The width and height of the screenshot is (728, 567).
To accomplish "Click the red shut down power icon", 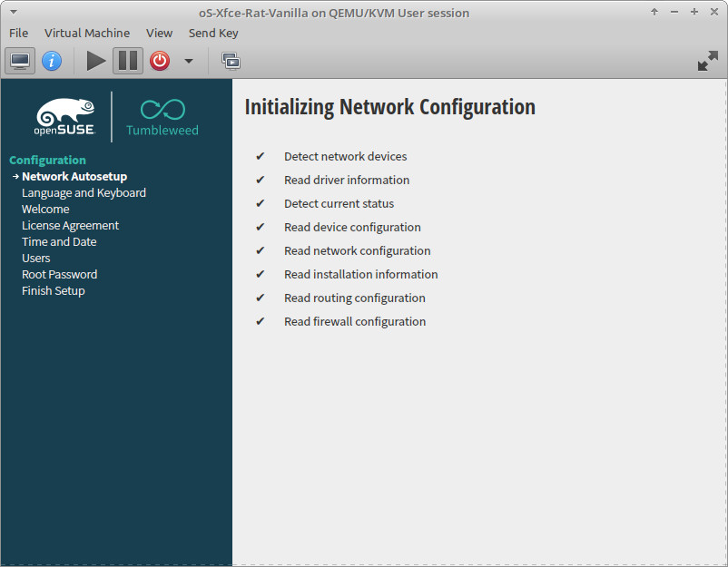I will point(160,61).
